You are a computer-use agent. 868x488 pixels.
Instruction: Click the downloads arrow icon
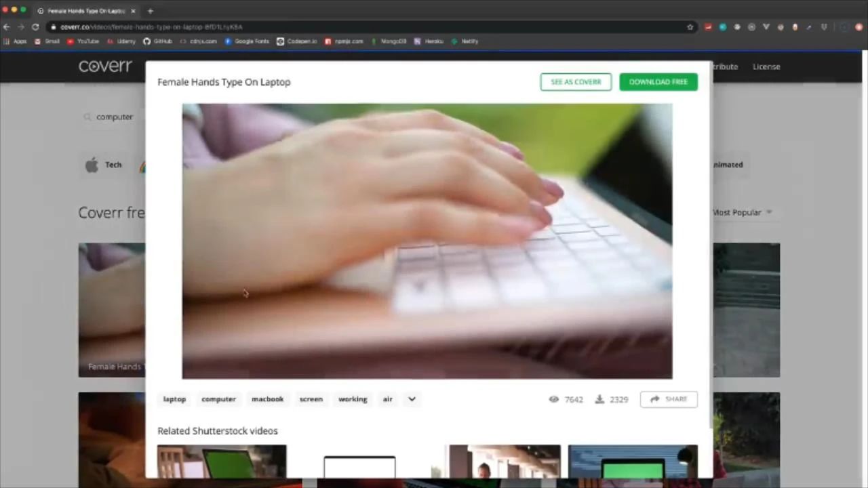coord(599,399)
